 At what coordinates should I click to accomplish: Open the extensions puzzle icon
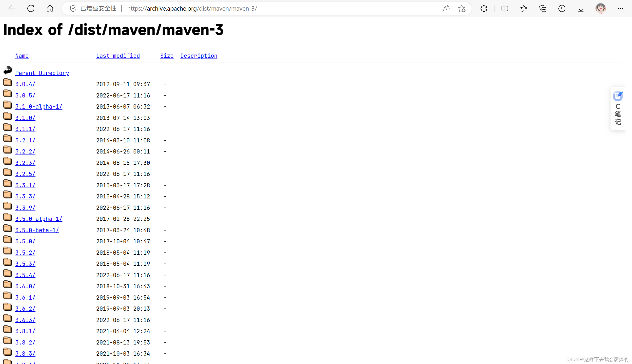(484, 8)
